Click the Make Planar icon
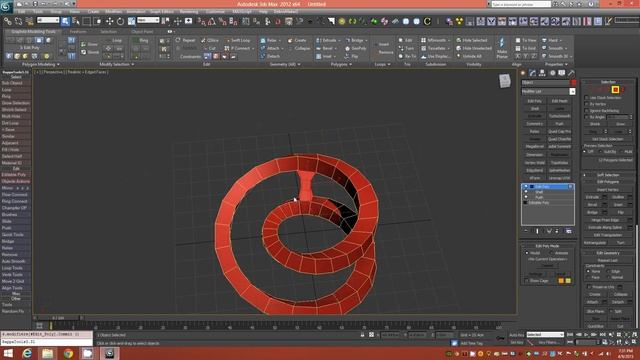The height and width of the screenshot is (360, 640). (x=502, y=48)
